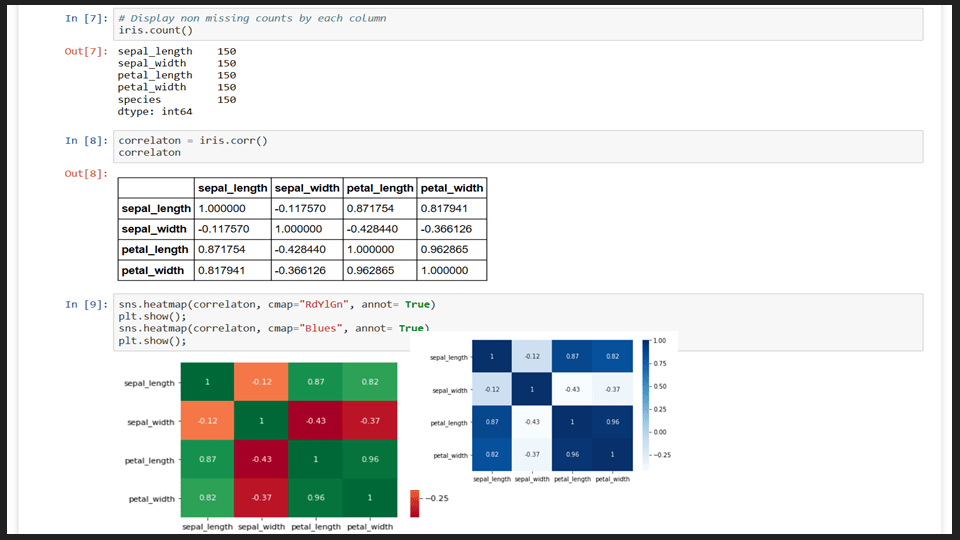Click the -0.12 cell in blue heatmap's sepal_width row

pyautogui.click(x=492, y=389)
